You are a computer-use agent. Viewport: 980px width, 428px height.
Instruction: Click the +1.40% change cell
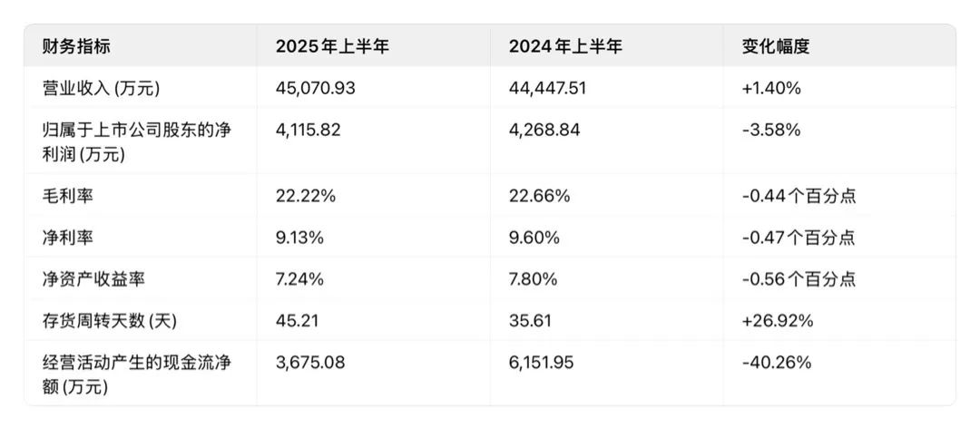point(771,89)
